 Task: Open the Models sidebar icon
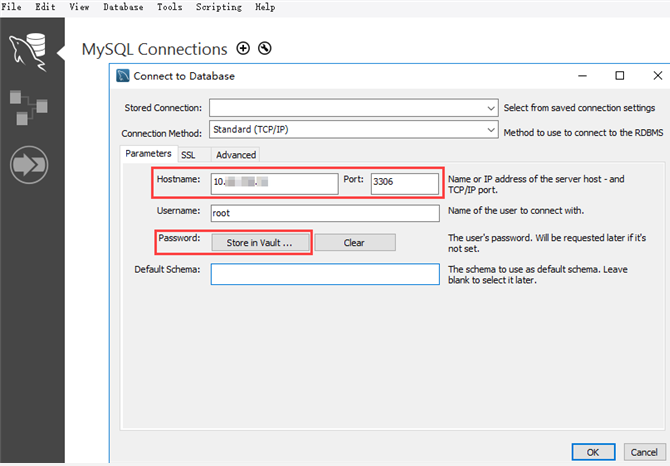(29, 107)
